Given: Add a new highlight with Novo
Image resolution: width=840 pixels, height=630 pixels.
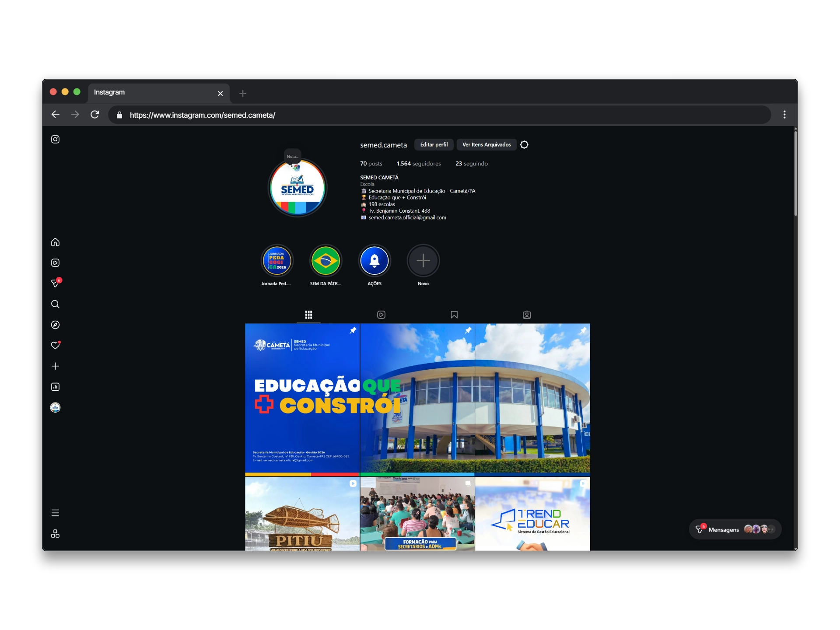Looking at the screenshot, I should click(x=423, y=261).
